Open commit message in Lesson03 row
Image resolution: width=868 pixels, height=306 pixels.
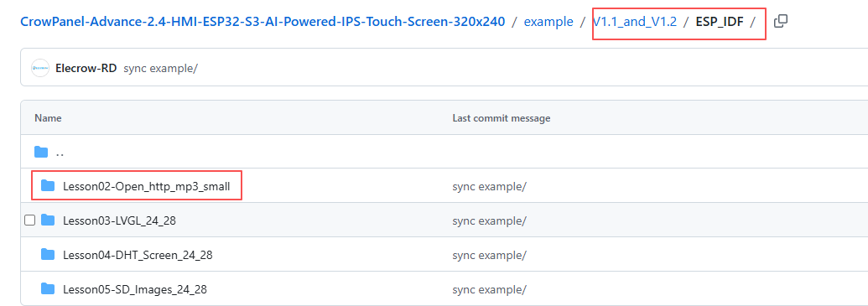tap(489, 220)
